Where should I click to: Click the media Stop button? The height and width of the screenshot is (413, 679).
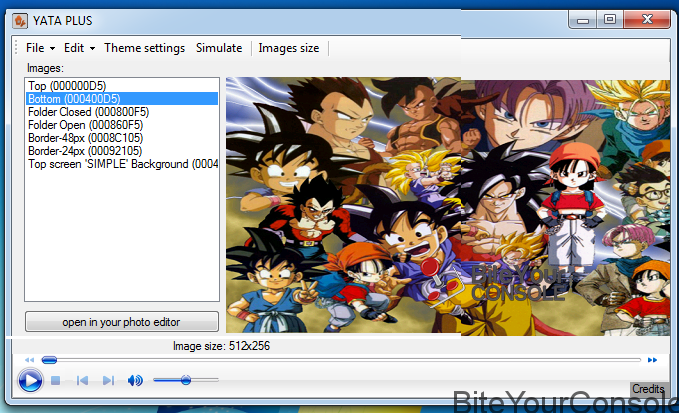[x=55, y=381]
